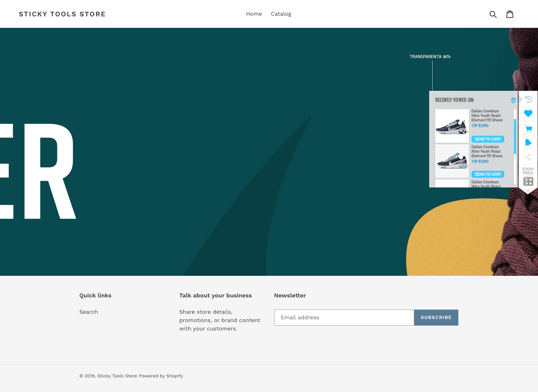Image resolution: width=538 pixels, height=392 pixels.
Task: Open the Catalog menu item
Action: 281,14
